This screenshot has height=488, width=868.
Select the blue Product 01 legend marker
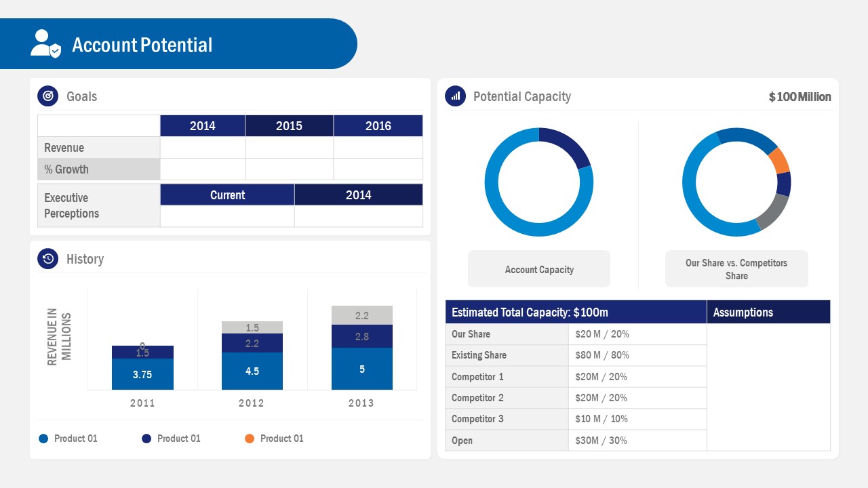pyautogui.click(x=44, y=439)
